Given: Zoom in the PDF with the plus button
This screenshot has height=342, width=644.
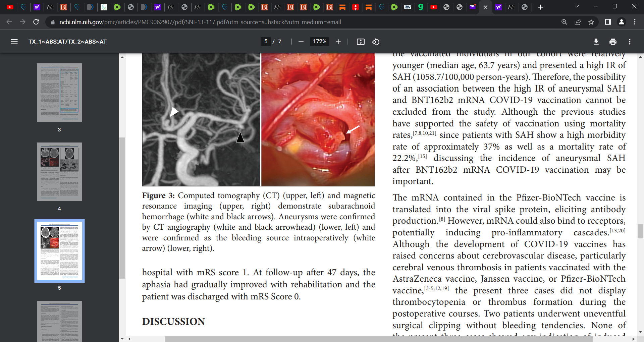Looking at the screenshot, I should 338,42.
